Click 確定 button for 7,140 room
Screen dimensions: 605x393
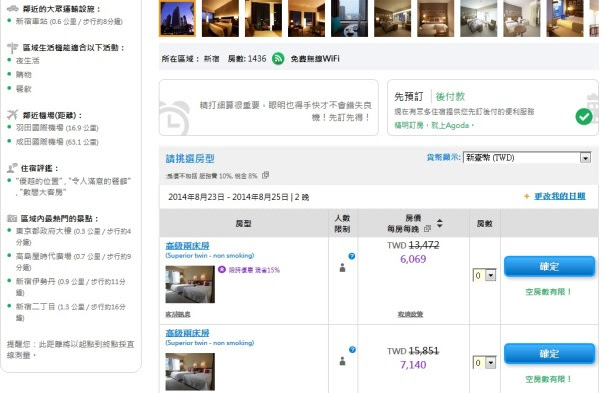[549, 354]
